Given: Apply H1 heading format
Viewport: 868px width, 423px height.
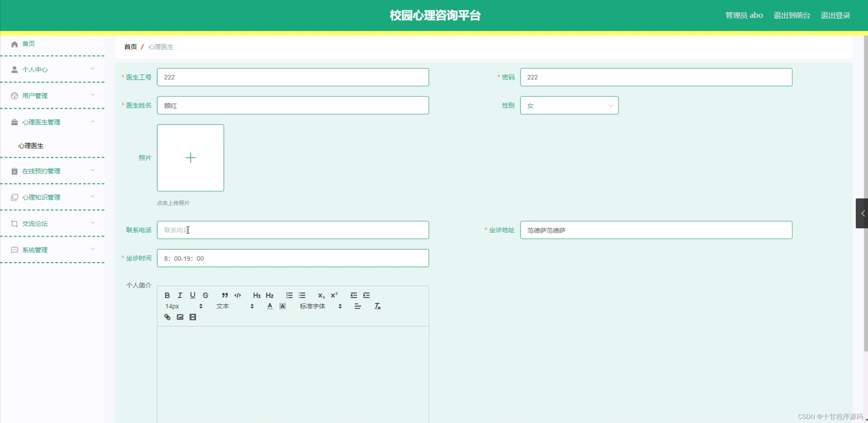Looking at the screenshot, I should pyautogui.click(x=257, y=295).
